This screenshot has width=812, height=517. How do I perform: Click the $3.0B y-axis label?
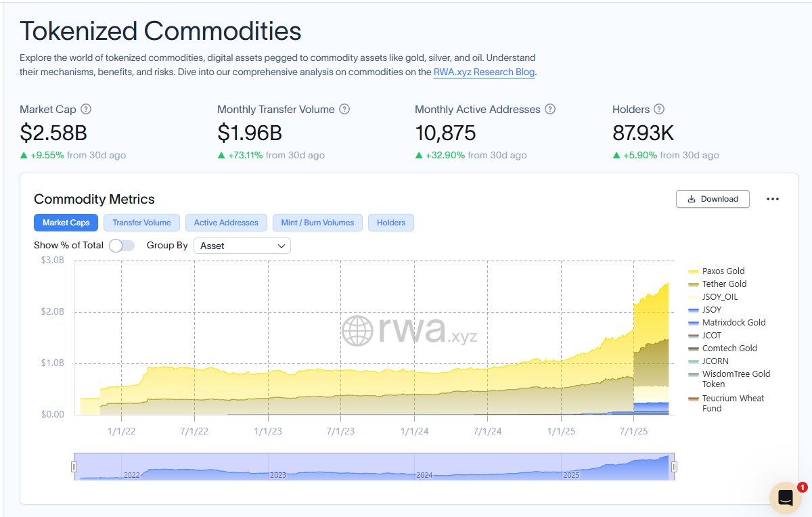click(x=52, y=261)
